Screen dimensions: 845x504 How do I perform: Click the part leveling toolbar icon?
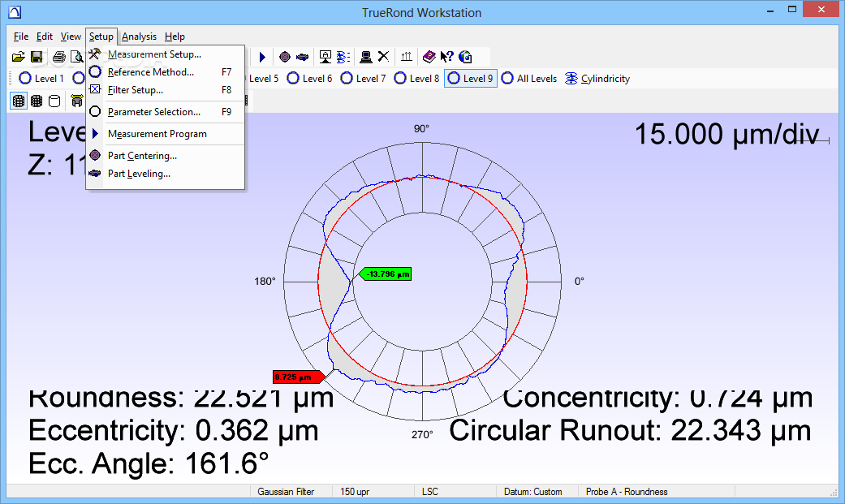click(x=302, y=57)
